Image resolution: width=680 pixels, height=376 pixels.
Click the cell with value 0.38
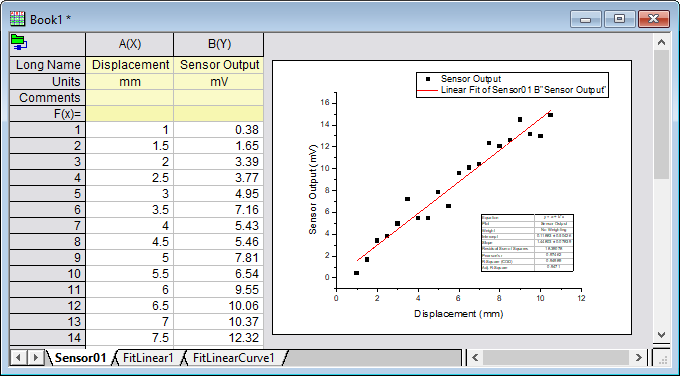219,130
